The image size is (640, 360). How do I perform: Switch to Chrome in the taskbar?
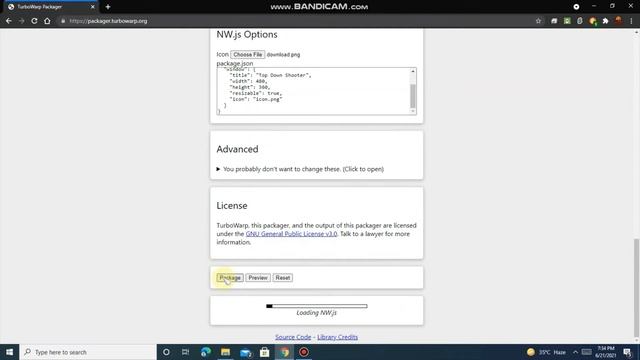click(284, 352)
